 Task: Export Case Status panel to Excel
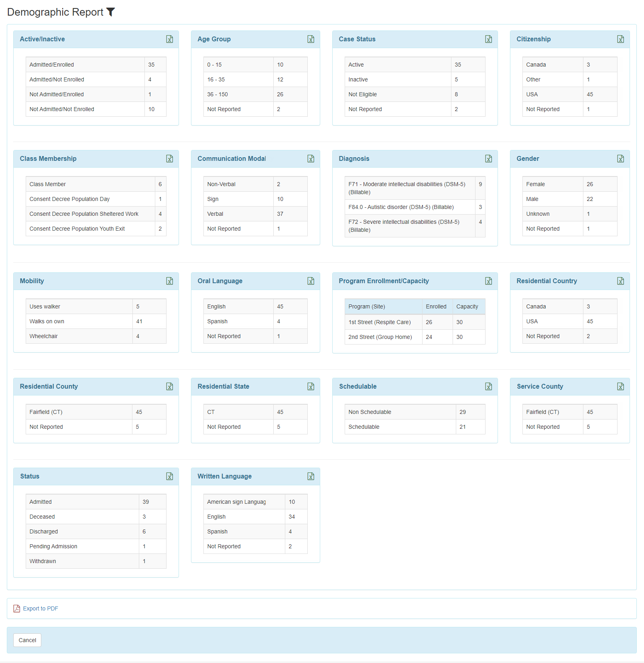(x=489, y=39)
